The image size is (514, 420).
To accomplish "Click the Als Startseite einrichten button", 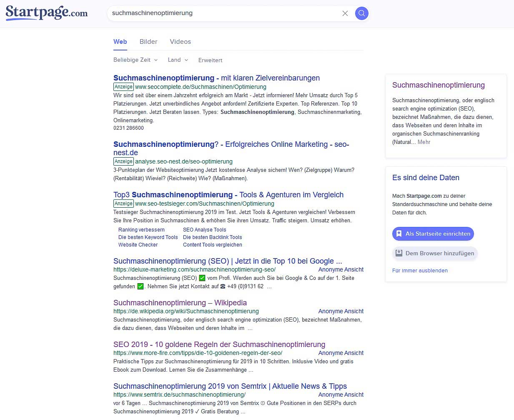I will point(433,234).
